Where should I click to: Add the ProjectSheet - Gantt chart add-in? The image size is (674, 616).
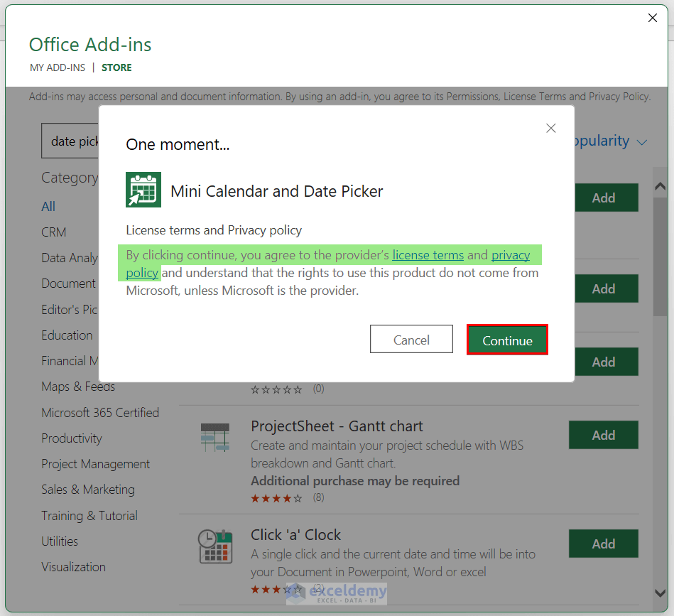coord(603,435)
